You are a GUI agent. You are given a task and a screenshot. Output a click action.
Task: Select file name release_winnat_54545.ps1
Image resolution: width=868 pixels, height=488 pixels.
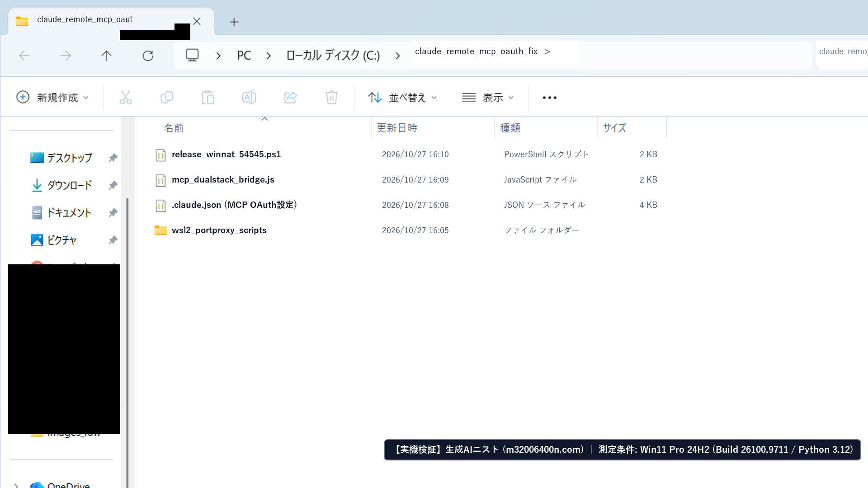coord(226,155)
